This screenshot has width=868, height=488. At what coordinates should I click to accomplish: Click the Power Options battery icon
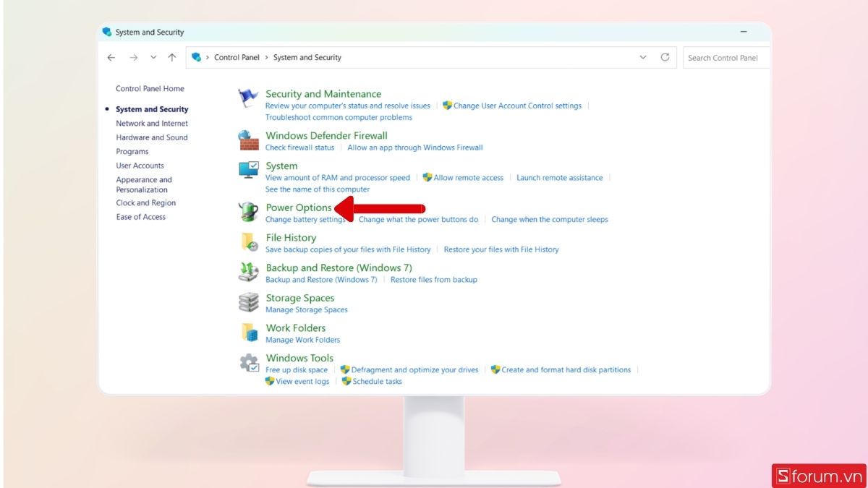248,212
